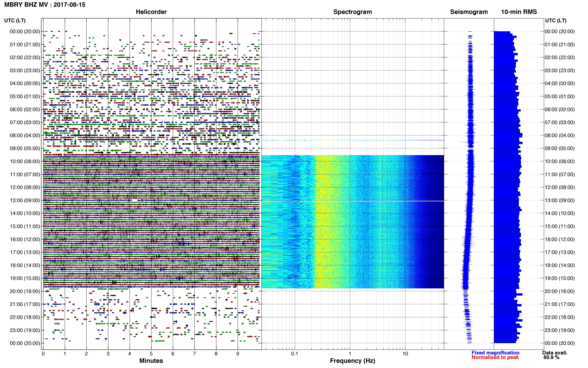588x368 pixels.
Task: Click "22:00 (18:00)" on the left time axis
Action: [x=25, y=317]
